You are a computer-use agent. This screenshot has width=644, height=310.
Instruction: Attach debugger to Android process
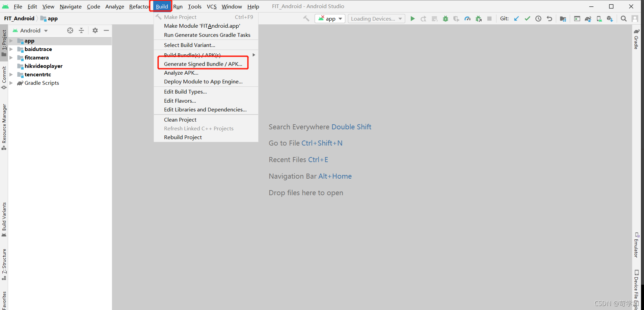[x=479, y=19]
